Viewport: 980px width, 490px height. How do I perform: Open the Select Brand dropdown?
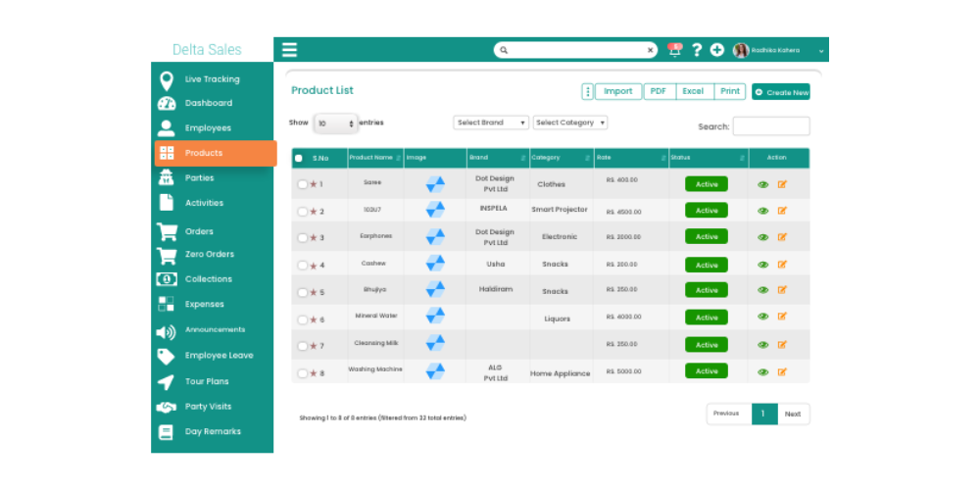[491, 122]
